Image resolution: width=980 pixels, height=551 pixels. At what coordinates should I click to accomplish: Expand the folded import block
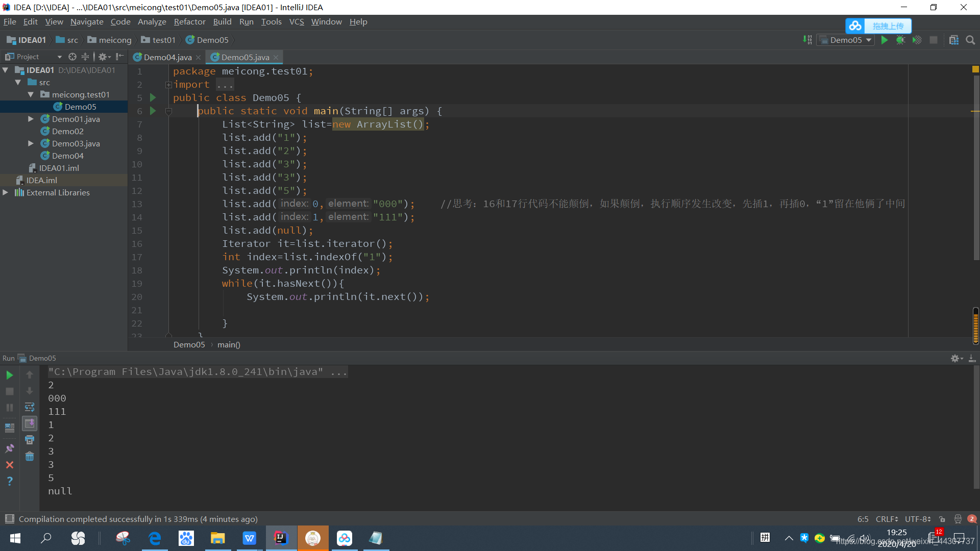click(x=168, y=85)
